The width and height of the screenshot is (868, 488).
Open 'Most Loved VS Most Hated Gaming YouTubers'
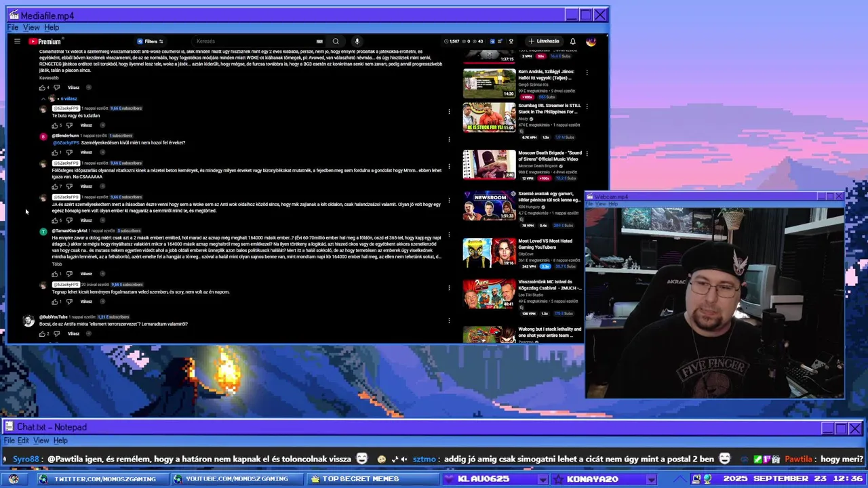pos(545,244)
